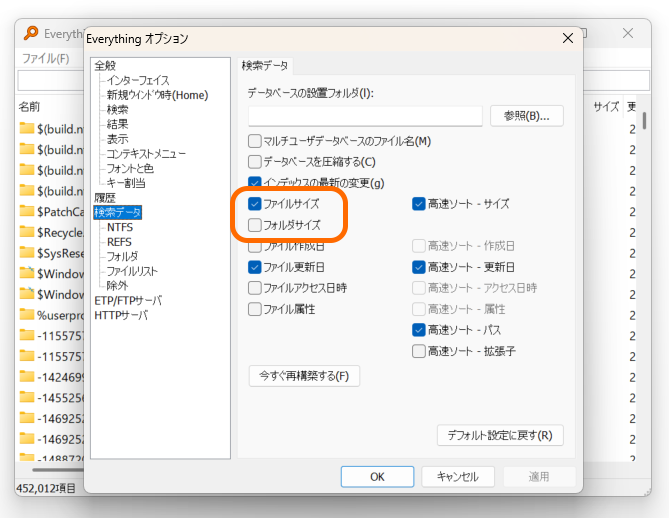The width and height of the screenshot is (669, 518).
Task: Select 検索 in the options tree
Action: [117, 110]
